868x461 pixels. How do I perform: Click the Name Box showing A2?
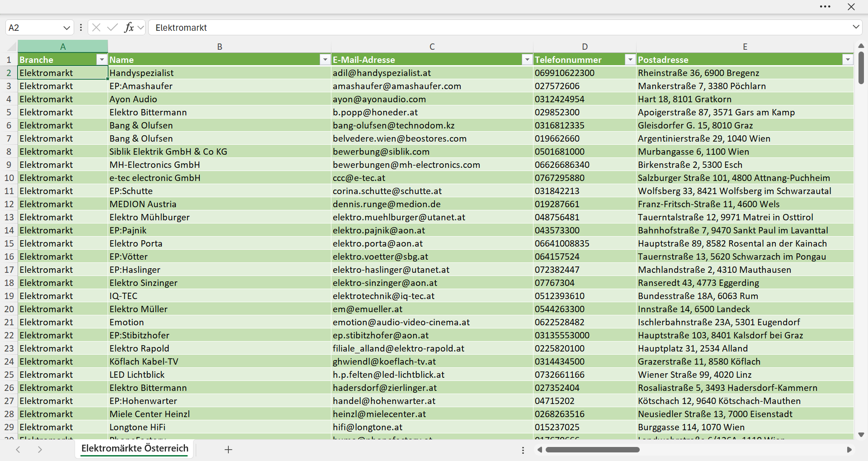point(34,28)
